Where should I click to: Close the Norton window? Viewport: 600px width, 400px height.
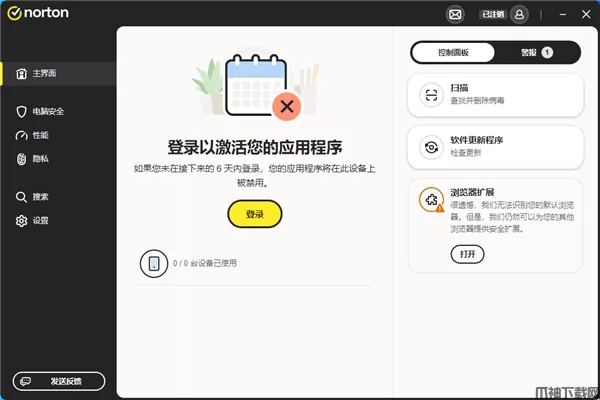point(586,15)
